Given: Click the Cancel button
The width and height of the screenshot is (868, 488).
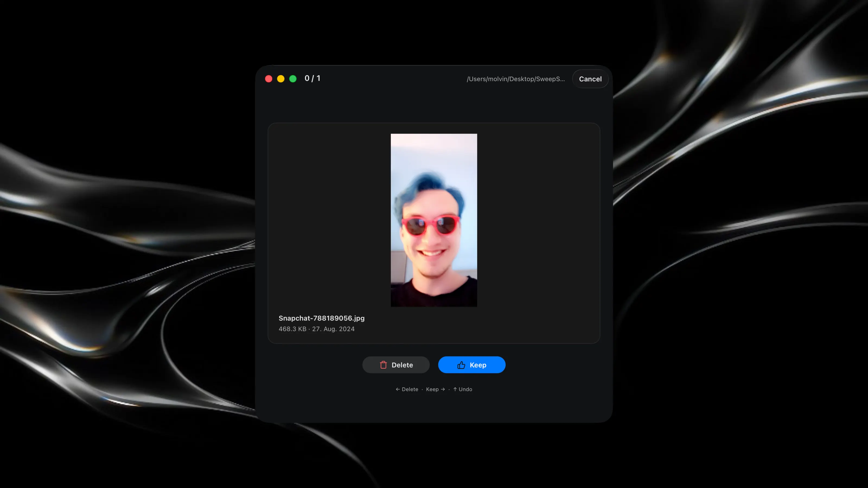Looking at the screenshot, I should (590, 79).
